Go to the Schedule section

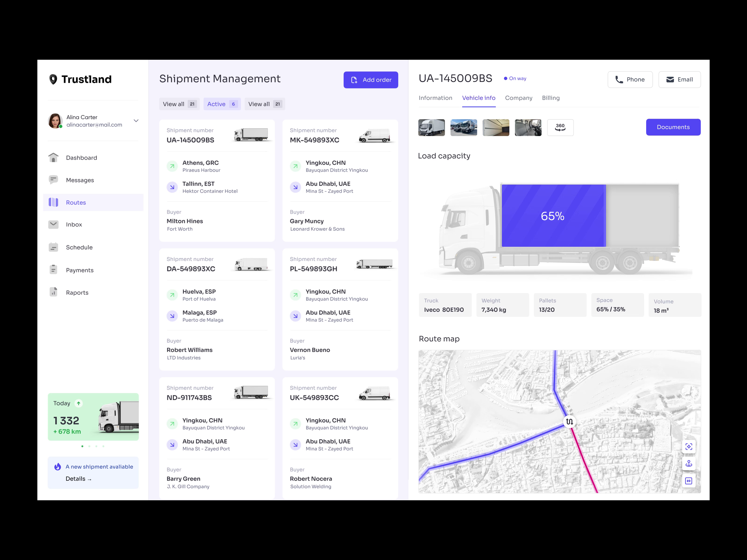click(79, 247)
